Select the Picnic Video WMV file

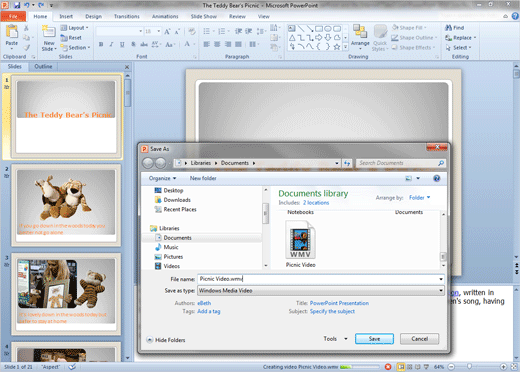[x=301, y=244]
